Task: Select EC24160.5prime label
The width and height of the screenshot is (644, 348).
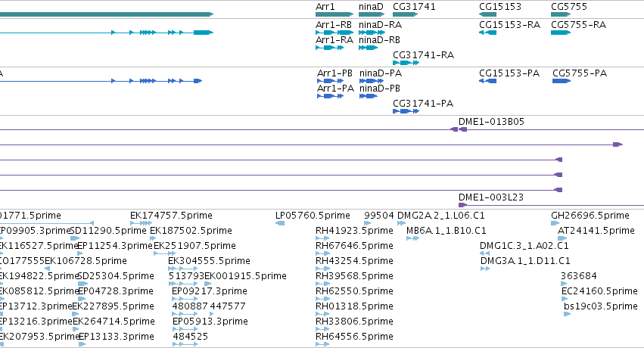Action: coord(599,291)
